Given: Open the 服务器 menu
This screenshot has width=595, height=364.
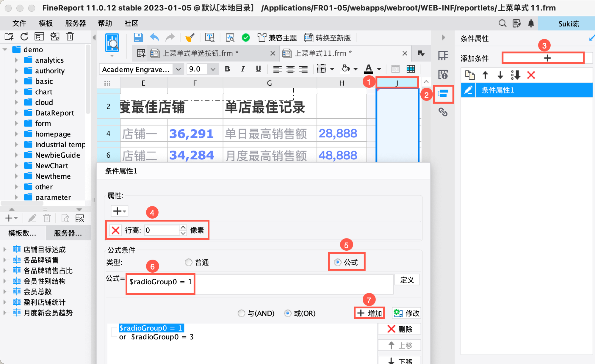Looking at the screenshot, I should [x=76, y=23].
